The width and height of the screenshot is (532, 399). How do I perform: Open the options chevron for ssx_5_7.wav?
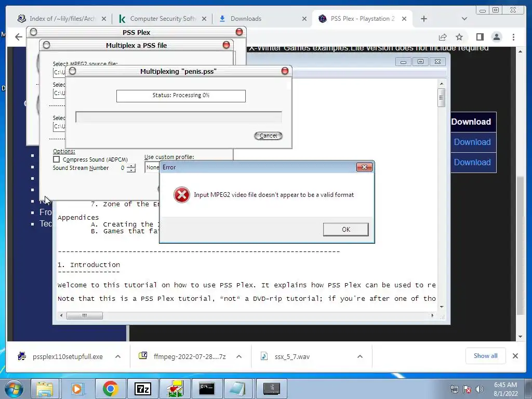coord(360,356)
